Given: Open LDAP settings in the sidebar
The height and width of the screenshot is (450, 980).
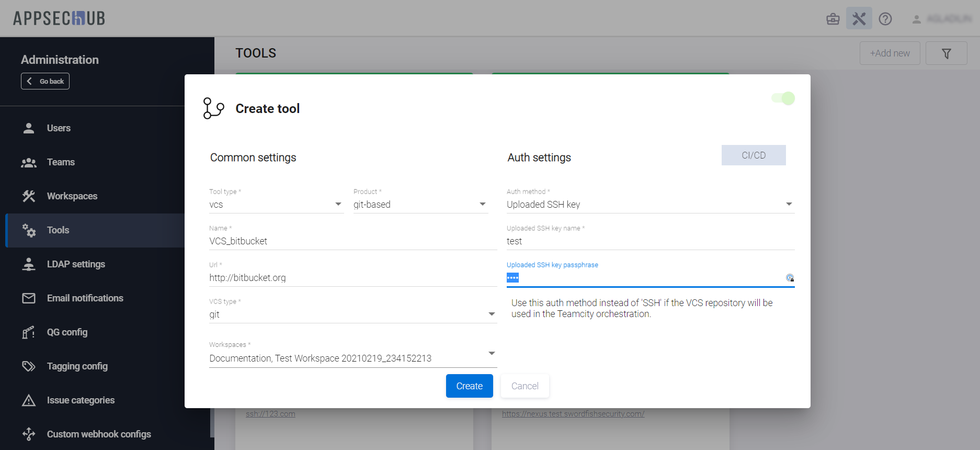Looking at the screenshot, I should [76, 264].
